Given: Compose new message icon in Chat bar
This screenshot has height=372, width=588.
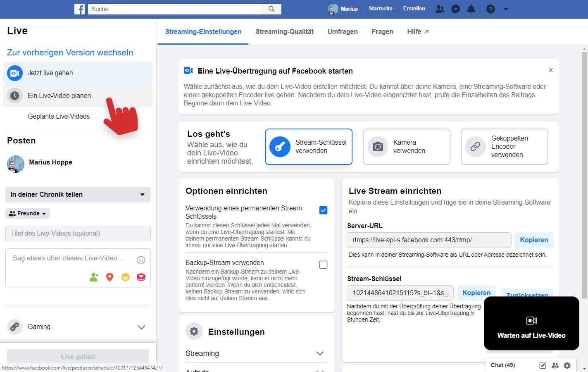Looking at the screenshot, I should (543, 365).
